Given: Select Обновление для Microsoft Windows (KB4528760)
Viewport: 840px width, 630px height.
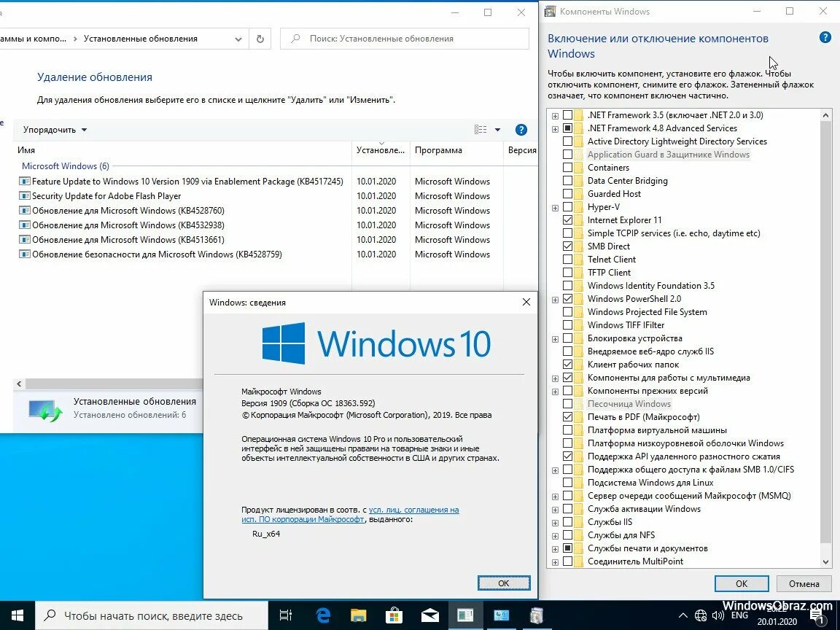Looking at the screenshot, I should click(x=128, y=211).
